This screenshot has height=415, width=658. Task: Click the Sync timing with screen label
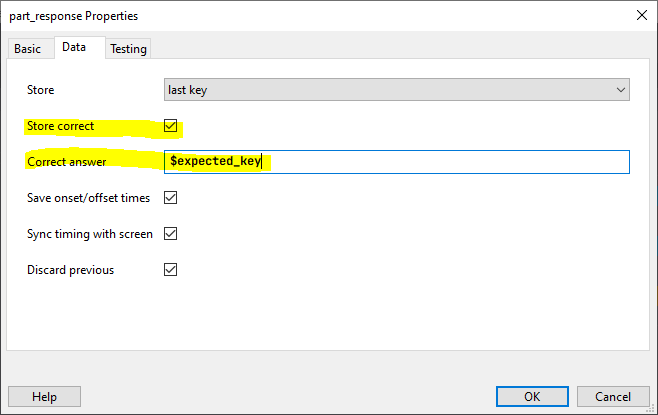[x=90, y=234]
